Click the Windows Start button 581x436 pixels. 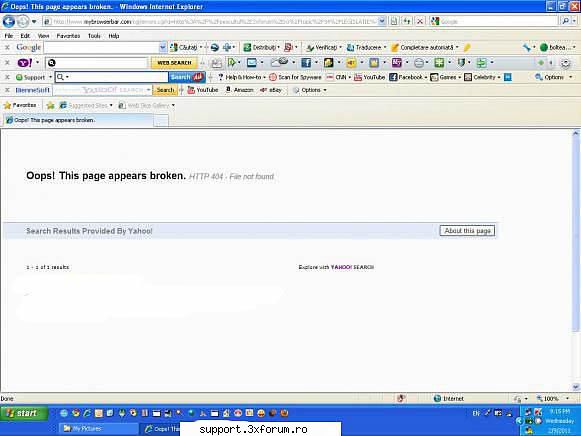pos(24,413)
